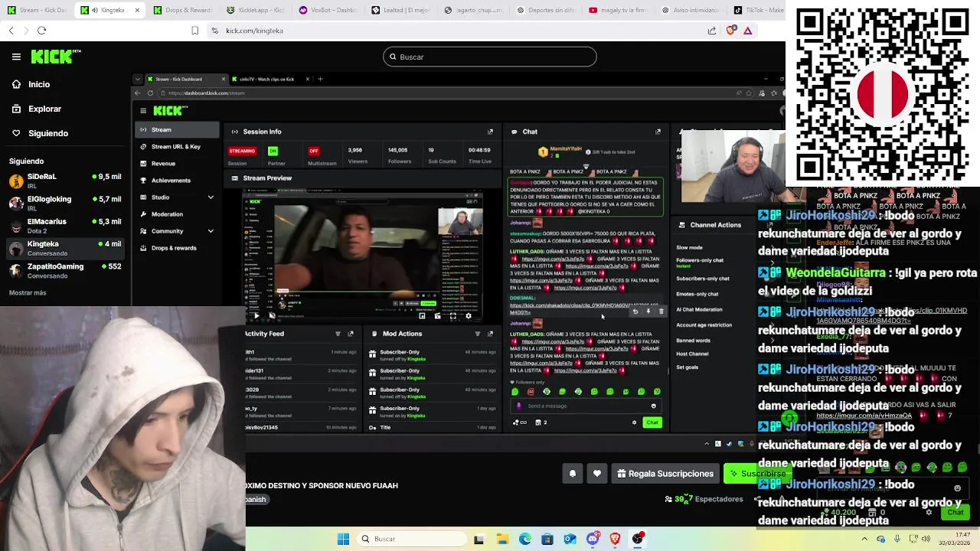Screen dimensions: 980x551
Task: Reload the page with browser refresh icon
Action: [x=42, y=31]
